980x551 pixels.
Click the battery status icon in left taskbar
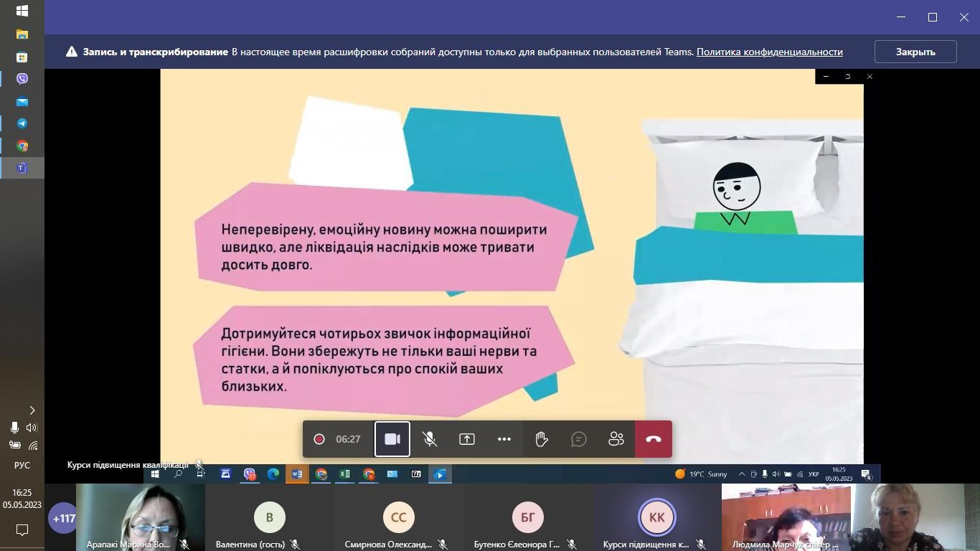click(14, 445)
